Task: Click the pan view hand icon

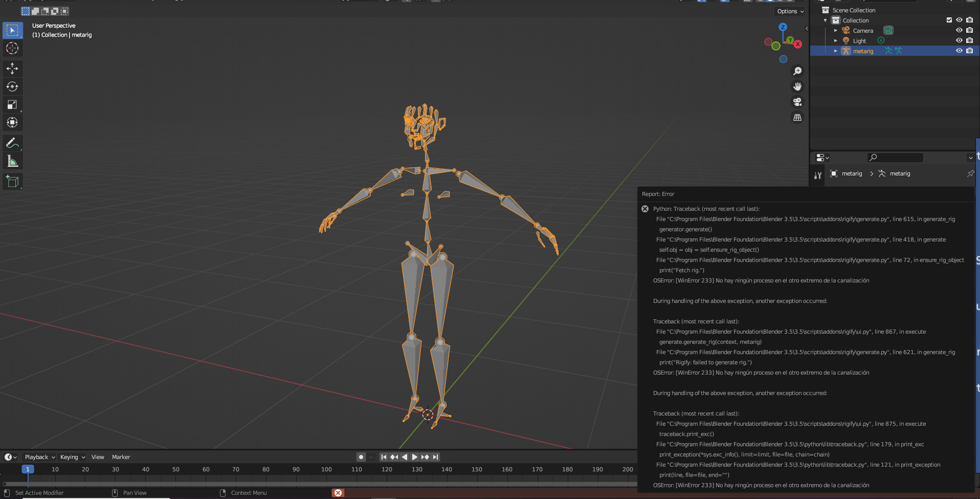Action: (797, 86)
